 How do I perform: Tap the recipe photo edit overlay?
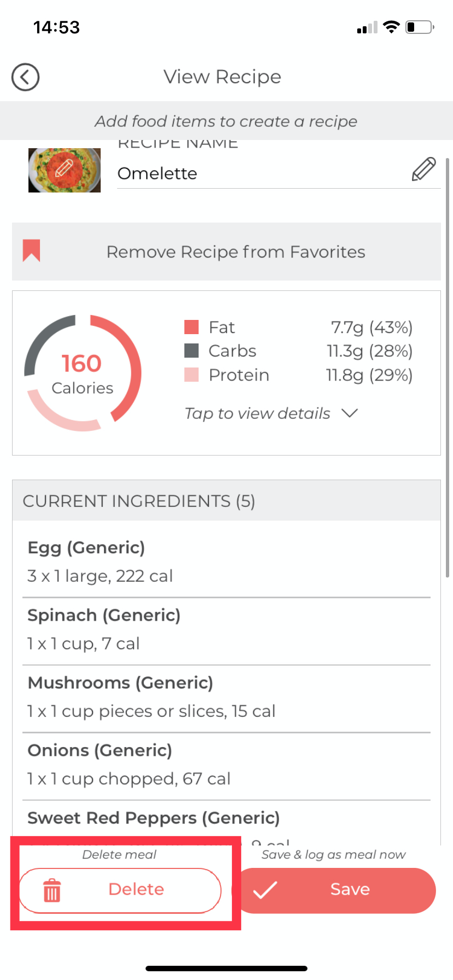click(x=65, y=170)
